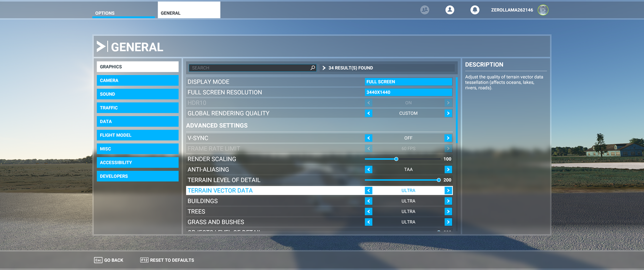Click Esc GO BACK button
This screenshot has width=644, height=270.
(109, 260)
